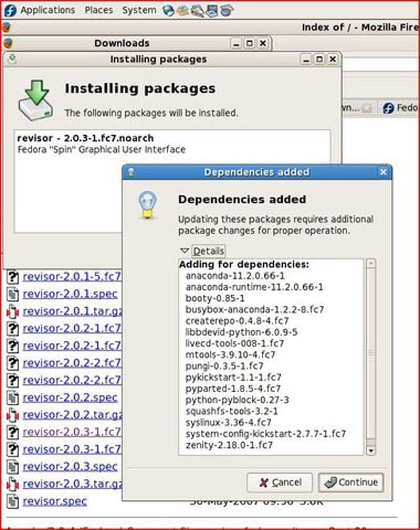Select anaconda-11.2.0.66-1 in the list
The image size is (420, 530).
[x=235, y=275]
